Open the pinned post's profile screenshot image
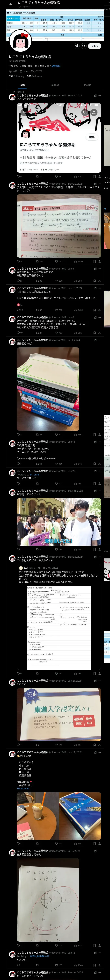 (x=59, y=138)
